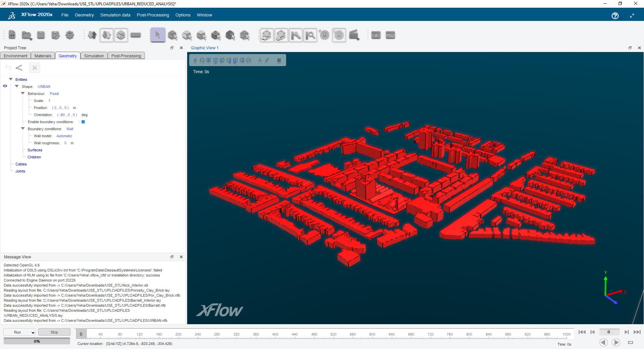Switch to the Materials tab
This screenshot has width=644, height=349.
point(43,56)
